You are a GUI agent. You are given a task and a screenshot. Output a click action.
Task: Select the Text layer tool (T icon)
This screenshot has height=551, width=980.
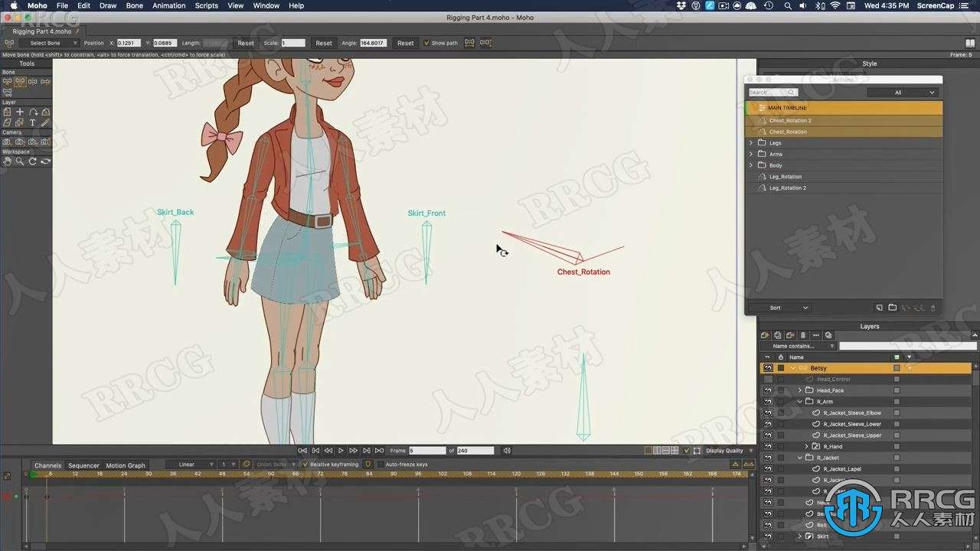(x=33, y=122)
